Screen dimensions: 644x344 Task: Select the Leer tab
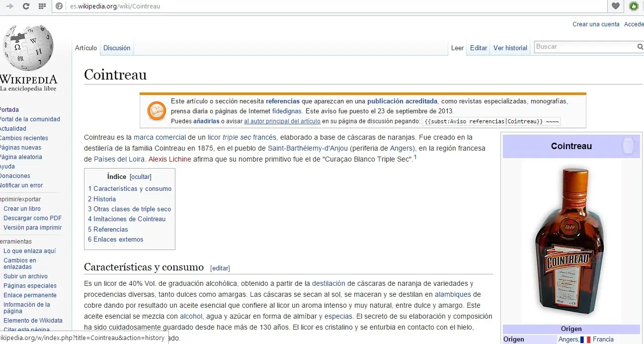pos(457,48)
